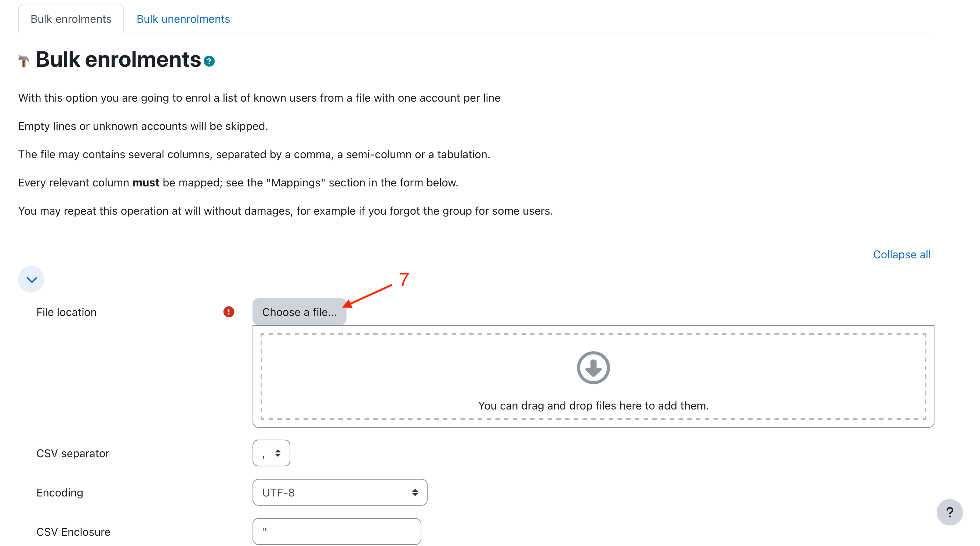Collapse the section with the chevron toggle
This screenshot has width=980, height=546.
[x=31, y=280]
